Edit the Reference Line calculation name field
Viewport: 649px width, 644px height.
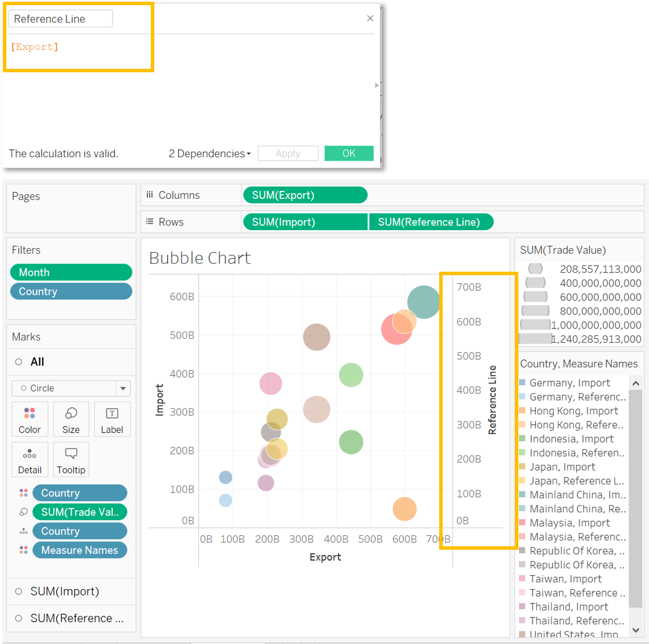(60, 19)
